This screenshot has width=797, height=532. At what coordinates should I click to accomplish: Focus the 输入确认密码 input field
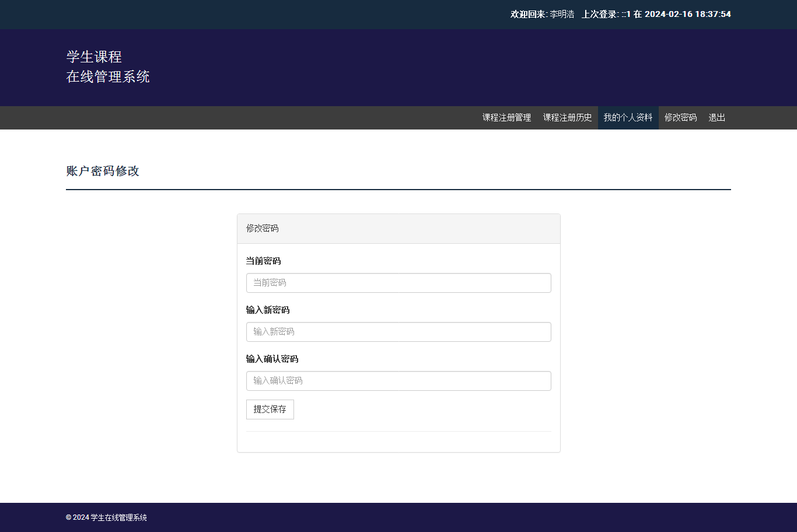tap(398, 381)
